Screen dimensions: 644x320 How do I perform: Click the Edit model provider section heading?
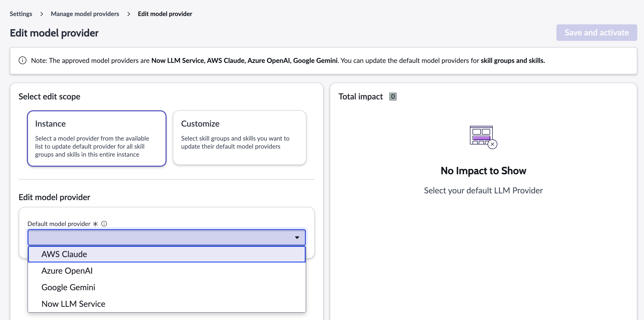[54, 197]
